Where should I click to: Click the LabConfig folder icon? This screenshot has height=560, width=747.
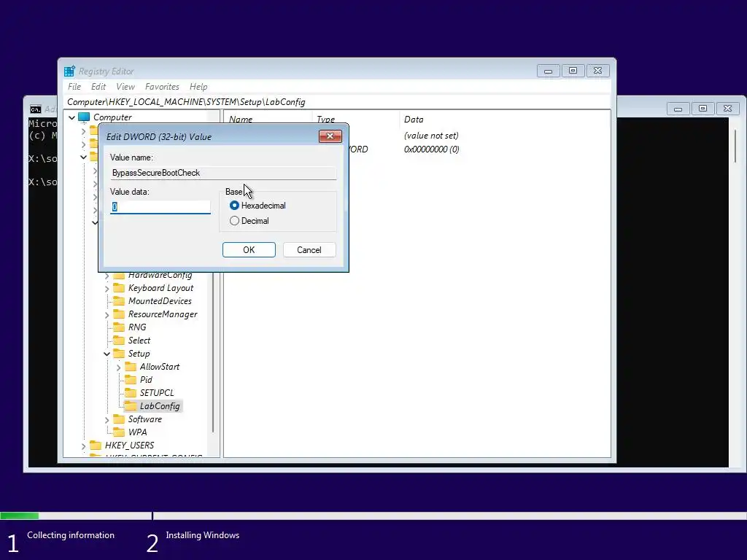pos(131,405)
